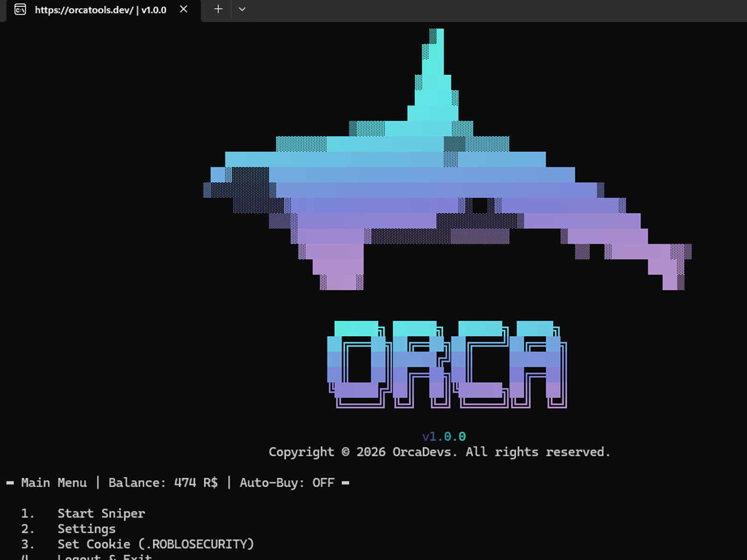The width and height of the screenshot is (747, 560).
Task: Click the 'Balance: 474 R$' status text
Action: 163,483
